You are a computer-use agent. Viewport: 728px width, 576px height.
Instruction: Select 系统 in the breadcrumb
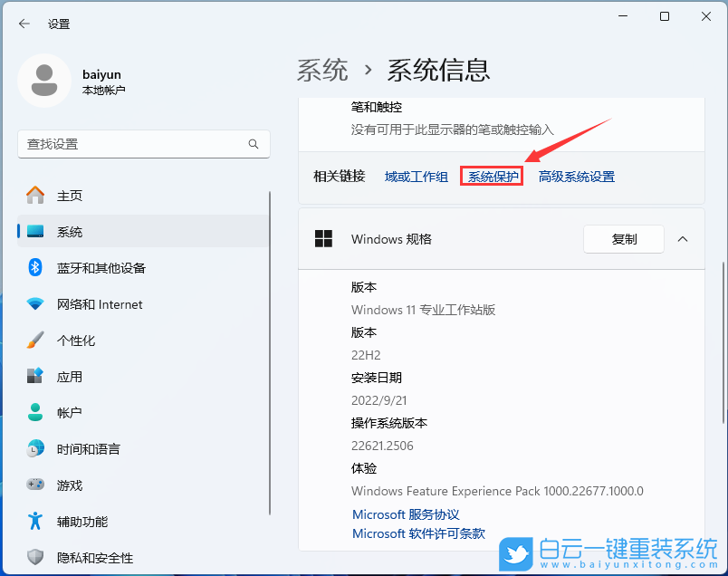322,70
